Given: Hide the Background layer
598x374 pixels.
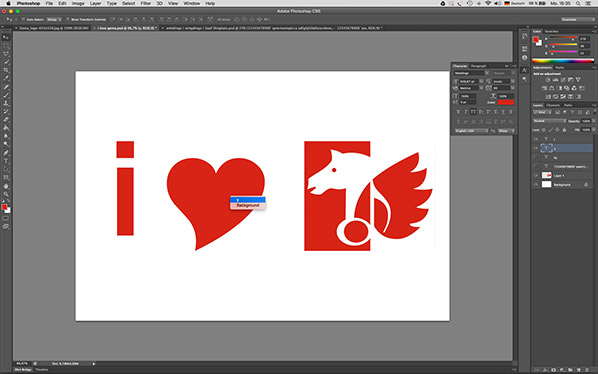Looking at the screenshot, I should pos(535,185).
